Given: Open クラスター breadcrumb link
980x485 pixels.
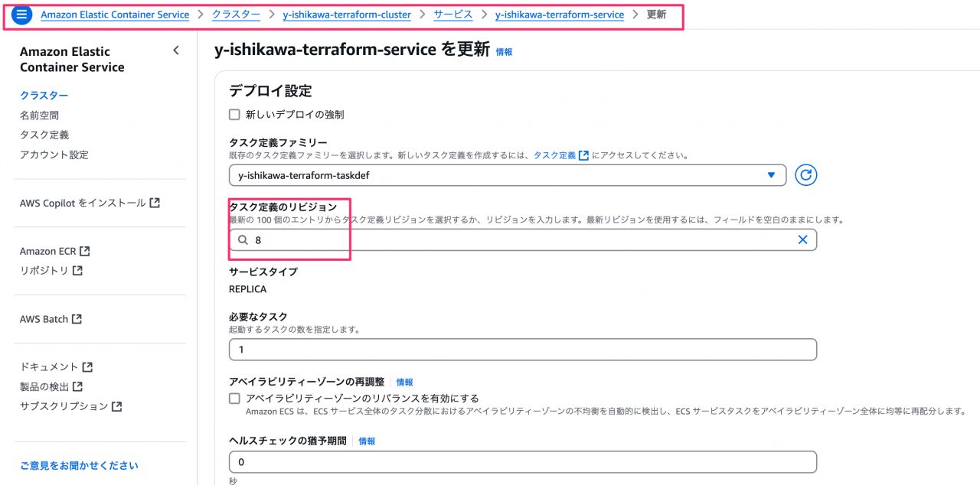Looking at the screenshot, I should pos(236,15).
